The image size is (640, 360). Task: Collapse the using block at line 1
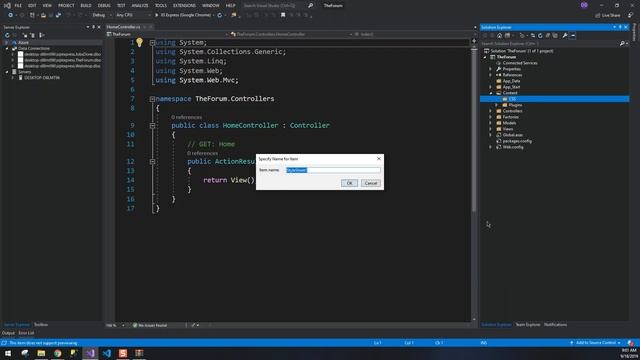click(x=152, y=42)
